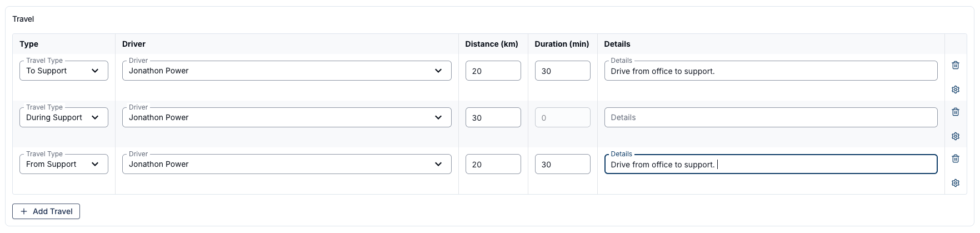Screen dimensions: 980x233
Task: Expand Driver dropdown in From Support row
Action: coord(287,164)
